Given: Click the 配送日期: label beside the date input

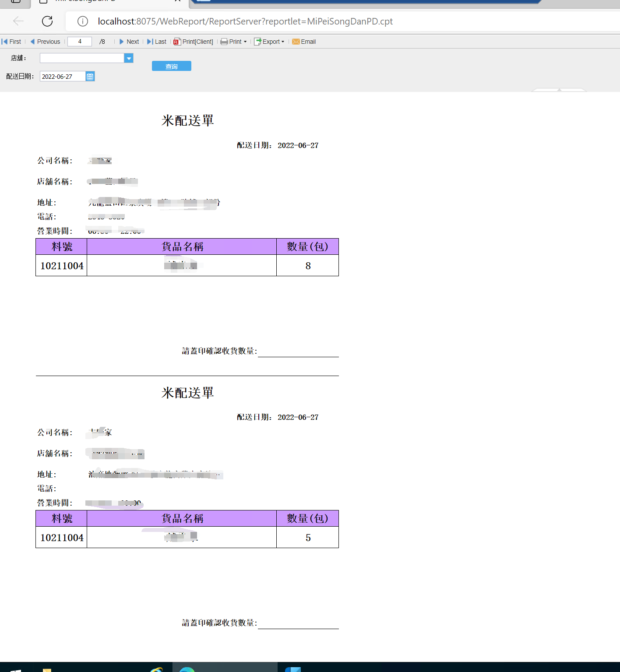Looking at the screenshot, I should coord(20,77).
